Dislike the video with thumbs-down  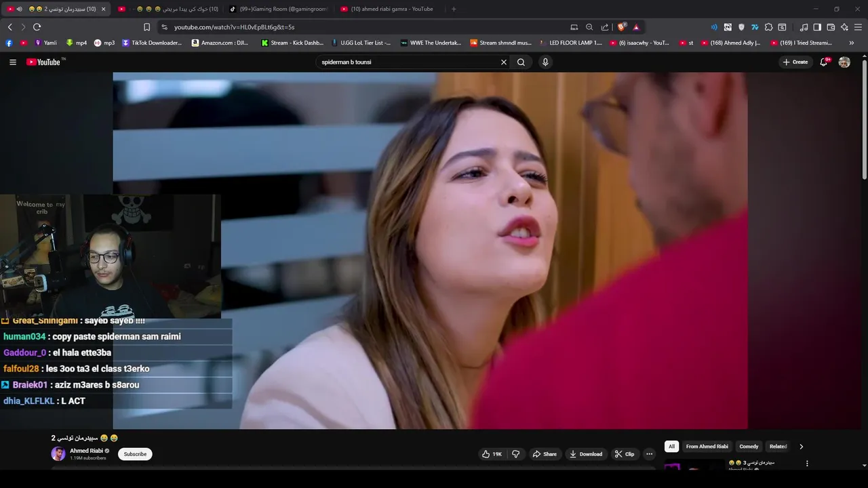515,454
